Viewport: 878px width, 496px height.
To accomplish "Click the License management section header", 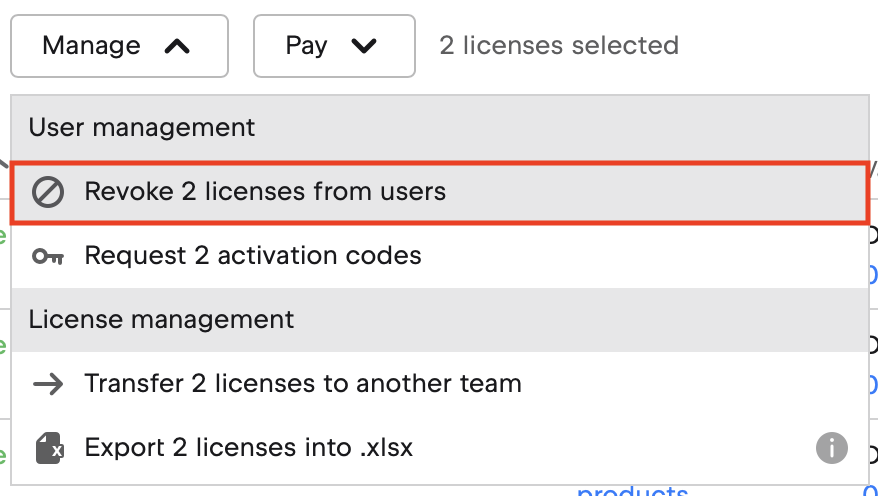I will pyautogui.click(x=162, y=320).
